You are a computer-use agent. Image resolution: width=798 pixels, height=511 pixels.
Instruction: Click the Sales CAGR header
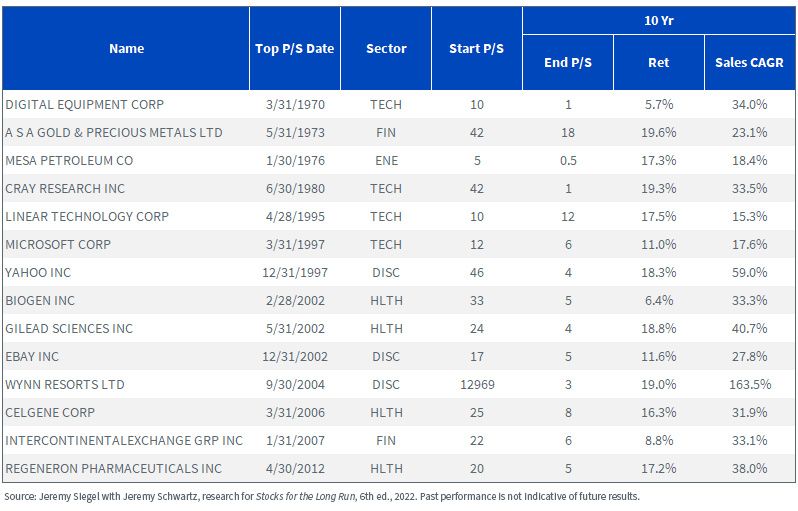coord(749,63)
